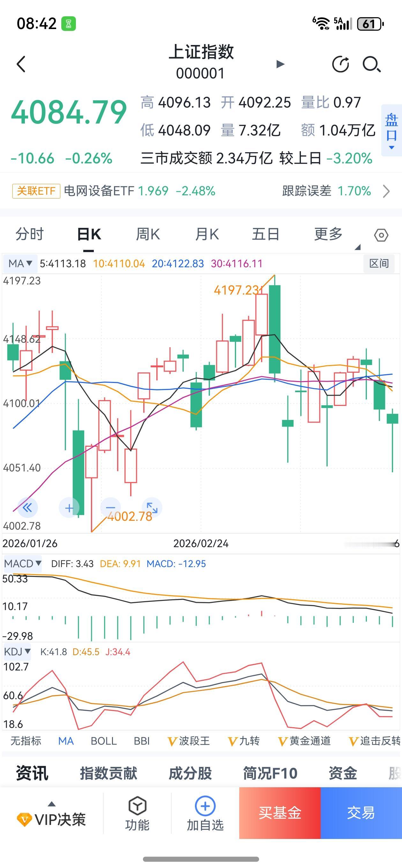
Task: Tap the 关联ETF tag
Action: pos(36,191)
